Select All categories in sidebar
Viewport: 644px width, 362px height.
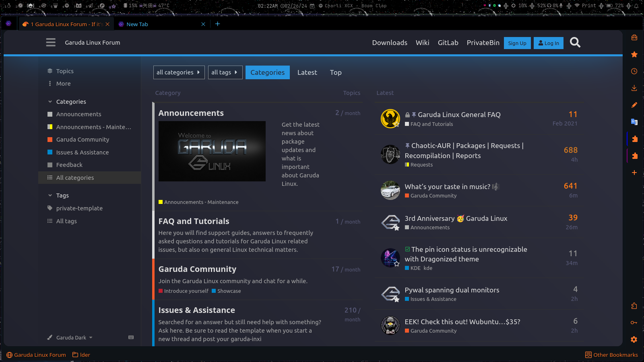(x=89, y=178)
